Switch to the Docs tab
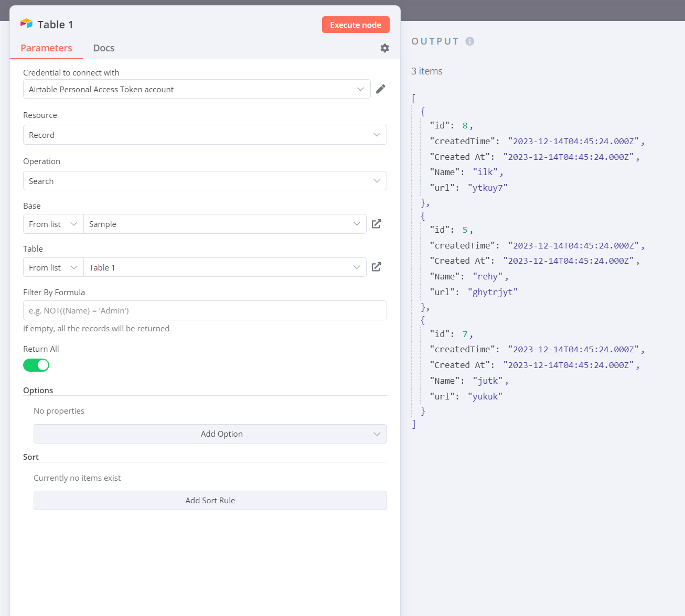 tap(104, 48)
